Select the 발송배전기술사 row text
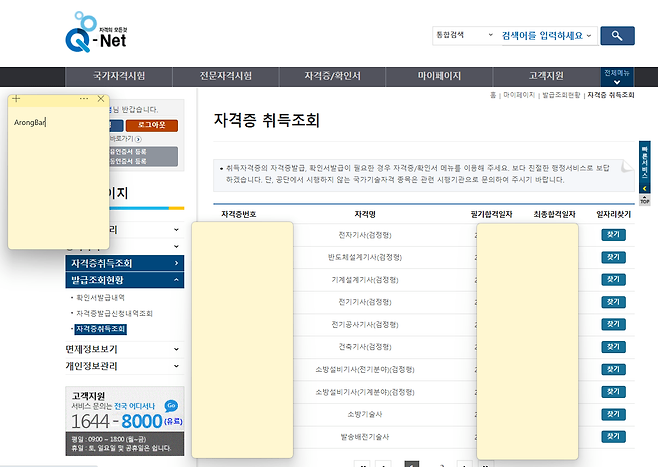The image size is (658, 467). 365,437
